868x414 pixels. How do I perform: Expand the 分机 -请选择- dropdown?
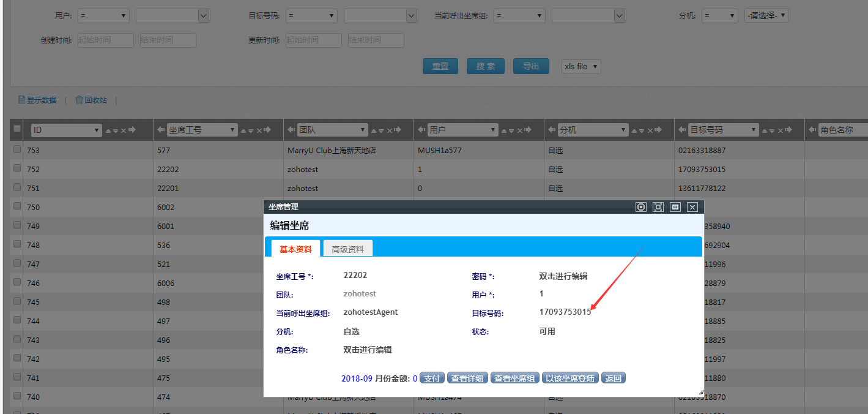pyautogui.click(x=766, y=16)
